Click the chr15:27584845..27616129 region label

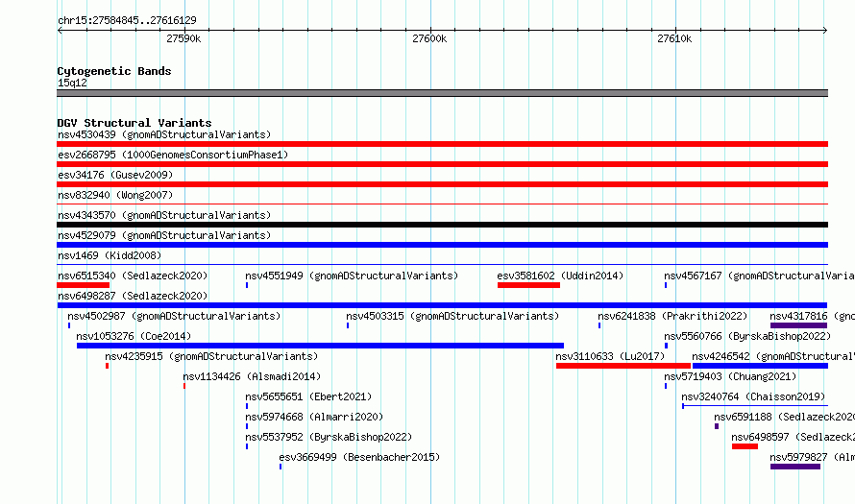127,20
